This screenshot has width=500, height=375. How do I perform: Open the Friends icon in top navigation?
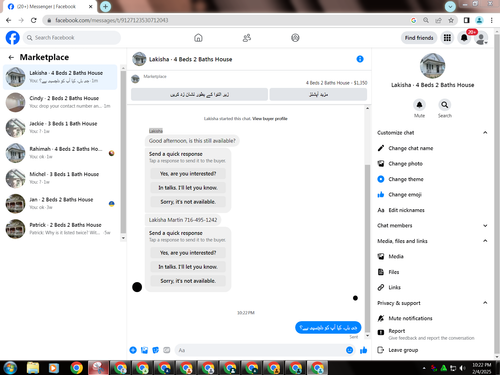tap(247, 38)
